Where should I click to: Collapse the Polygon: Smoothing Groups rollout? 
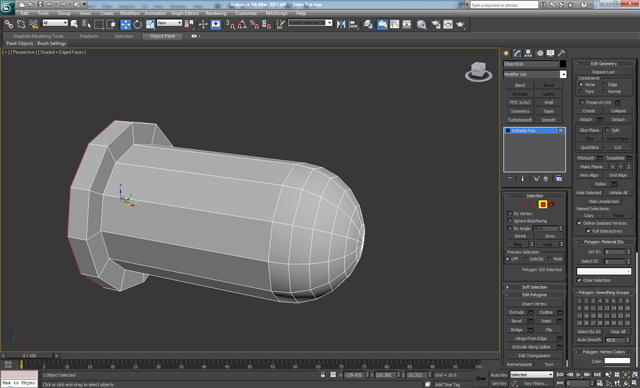pos(604,293)
